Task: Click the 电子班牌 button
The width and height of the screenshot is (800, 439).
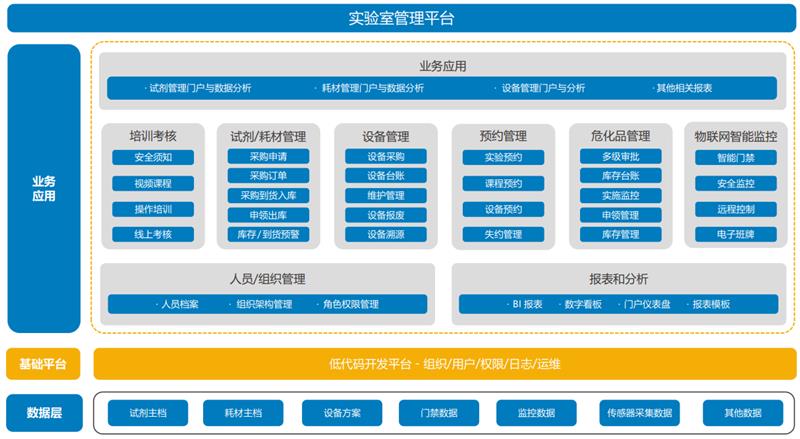Action: click(735, 234)
